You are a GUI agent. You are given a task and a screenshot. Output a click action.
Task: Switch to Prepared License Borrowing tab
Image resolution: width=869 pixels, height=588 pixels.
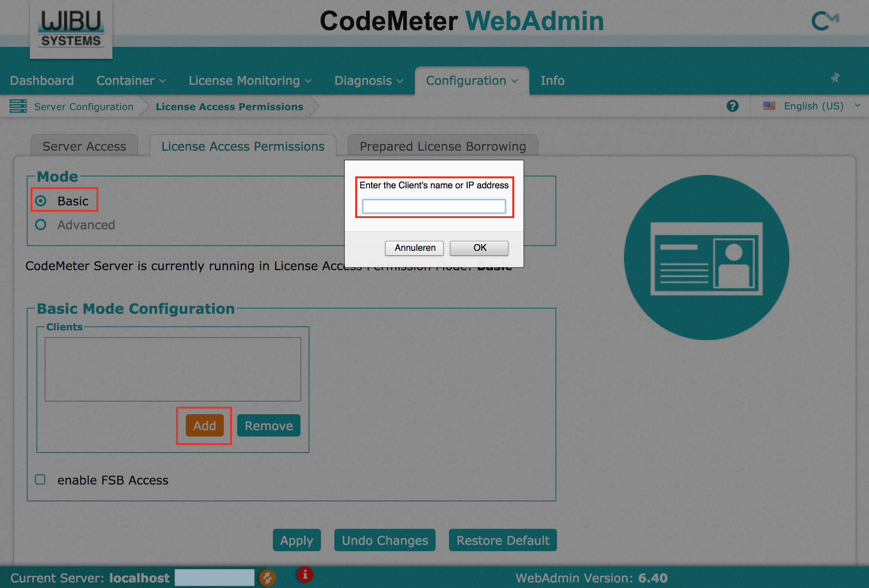point(443,146)
